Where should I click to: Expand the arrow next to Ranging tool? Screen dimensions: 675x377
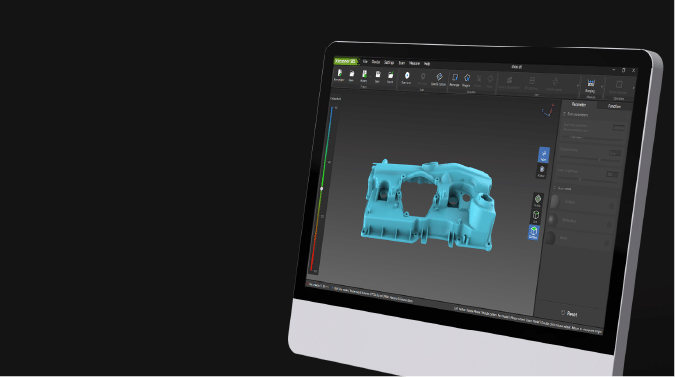[x=601, y=87]
